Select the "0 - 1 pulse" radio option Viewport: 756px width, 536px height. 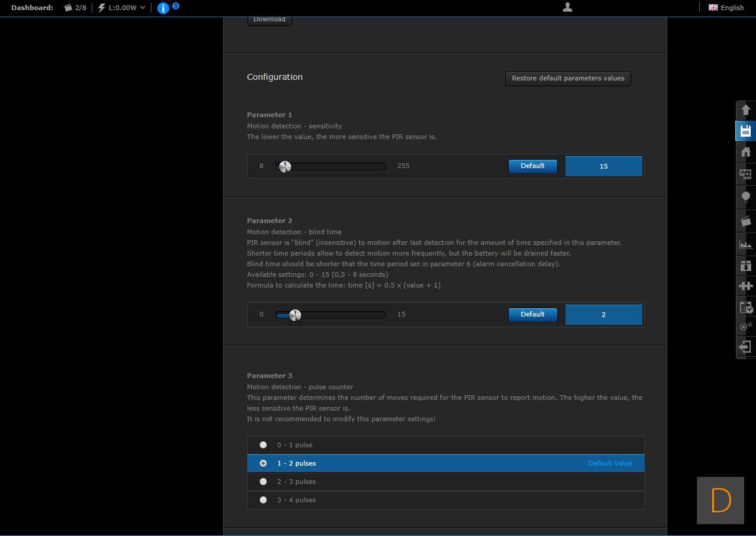coord(263,445)
